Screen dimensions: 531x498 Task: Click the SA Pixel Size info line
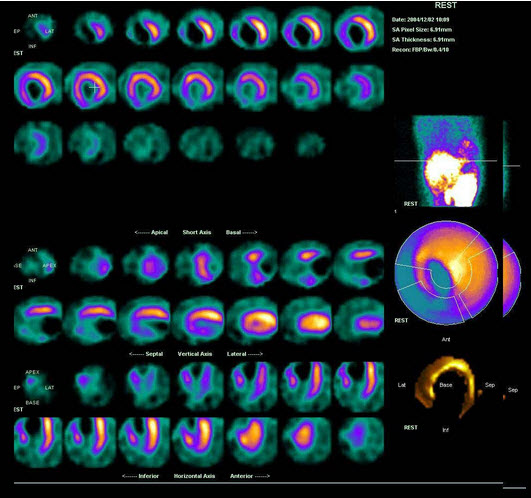[422, 30]
